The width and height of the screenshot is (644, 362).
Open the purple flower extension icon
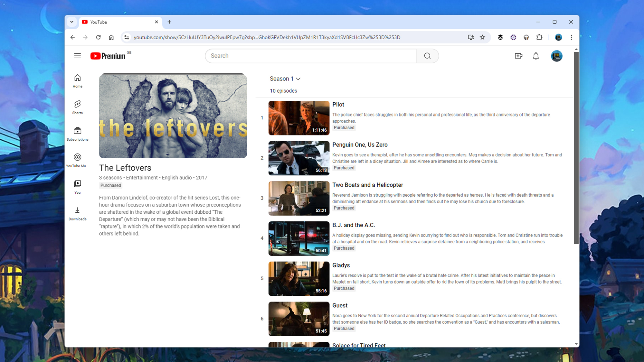coord(513,37)
